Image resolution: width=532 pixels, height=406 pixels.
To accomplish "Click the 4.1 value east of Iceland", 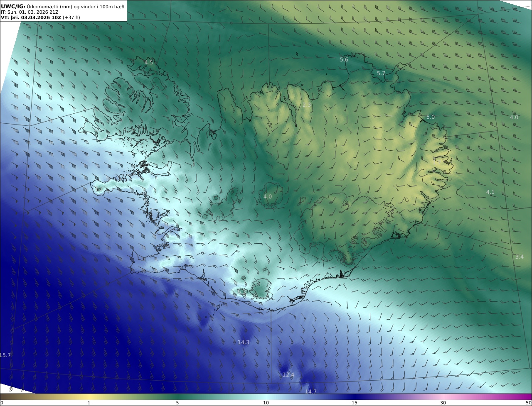I will click(x=490, y=192).
